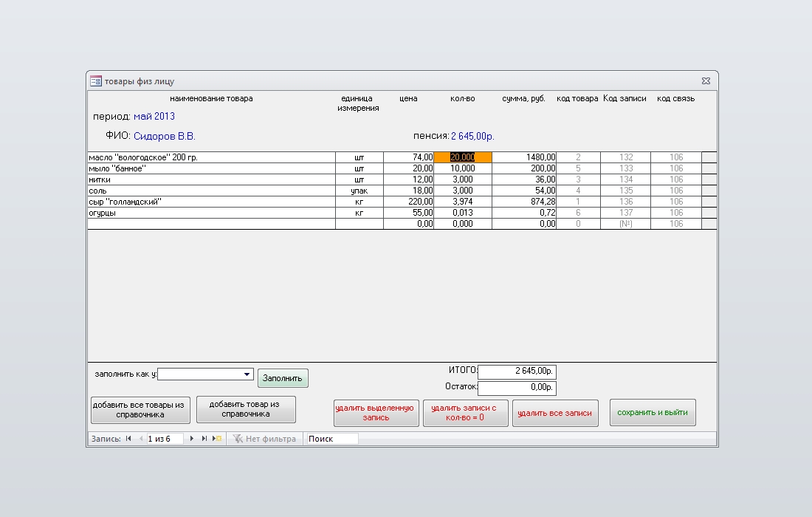This screenshot has width=812, height=517.
Task: Click sum cell '1480,00'
Action: pos(524,157)
